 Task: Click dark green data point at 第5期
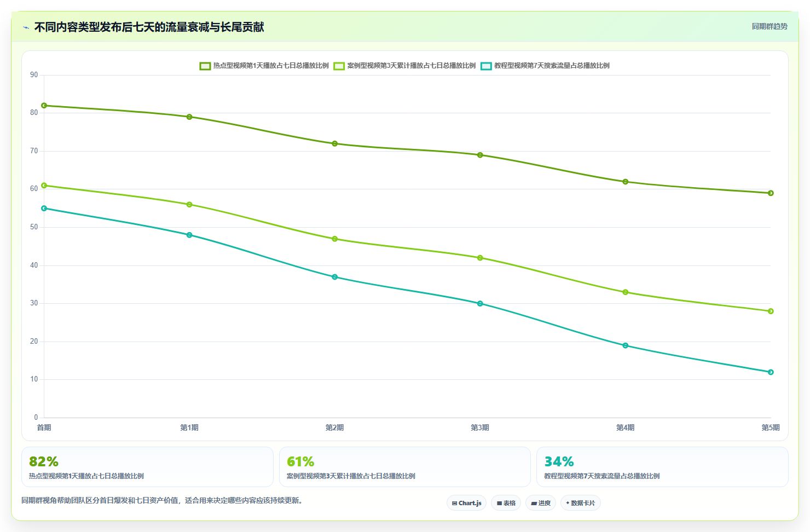[x=771, y=193]
